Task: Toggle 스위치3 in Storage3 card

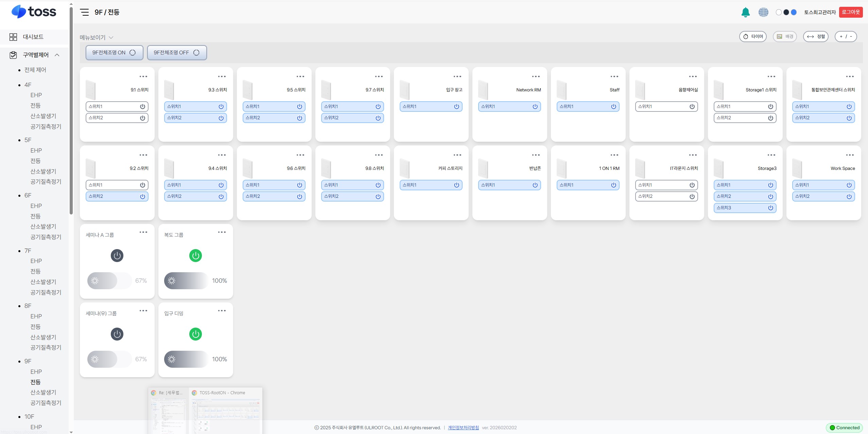Action: (x=745, y=208)
